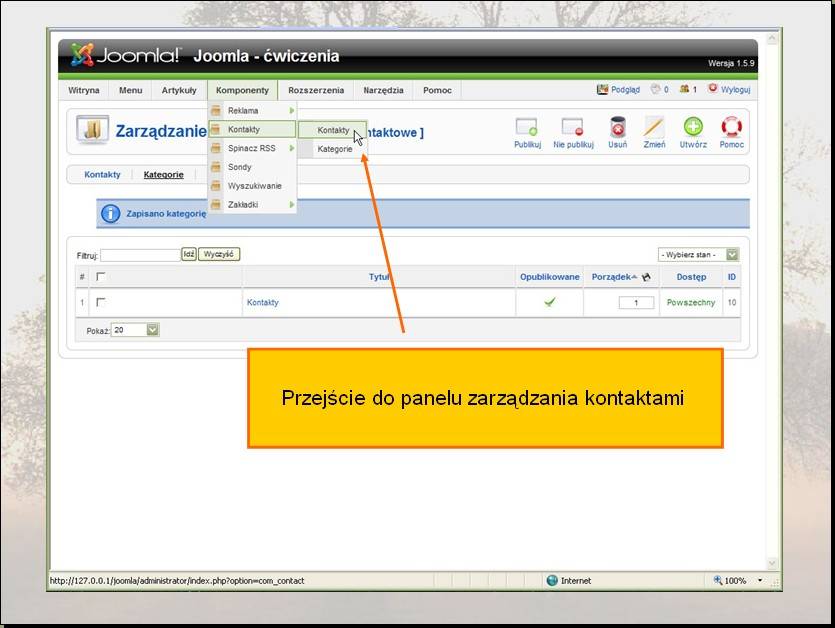Sort by Opublikowane column header

point(550,276)
